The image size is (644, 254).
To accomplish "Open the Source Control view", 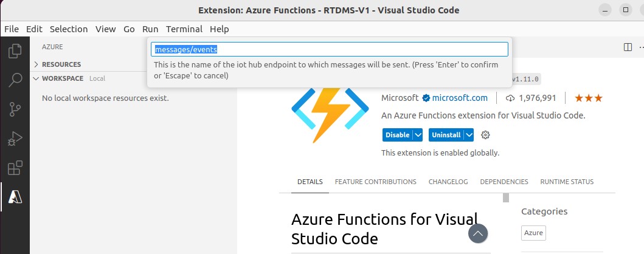I will pos(15,109).
